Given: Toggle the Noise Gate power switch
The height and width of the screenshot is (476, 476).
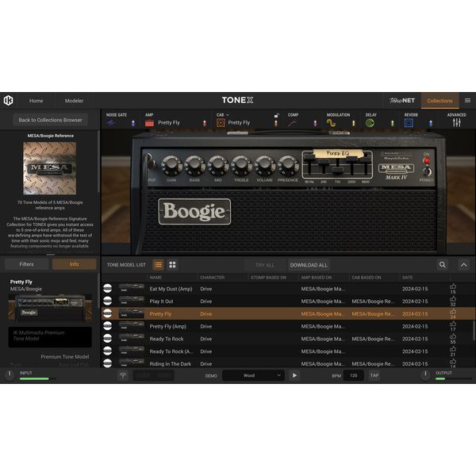Looking at the screenshot, I should [x=133, y=123].
